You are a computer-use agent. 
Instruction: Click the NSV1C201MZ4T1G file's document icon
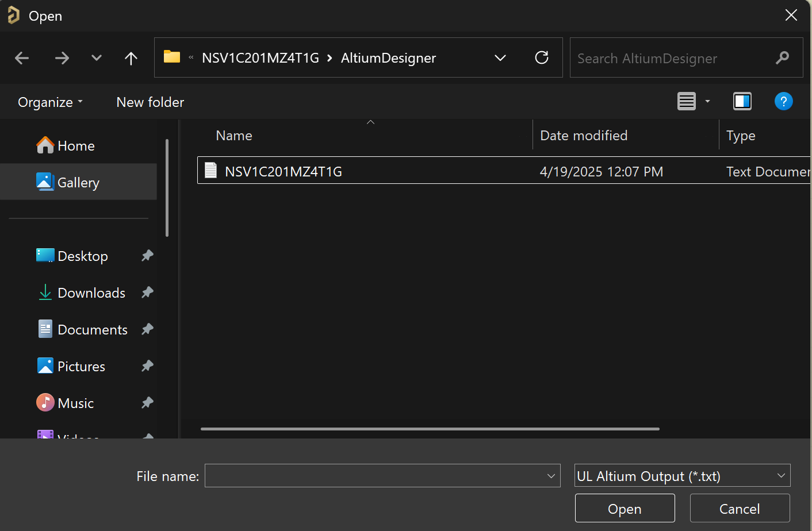(211, 170)
